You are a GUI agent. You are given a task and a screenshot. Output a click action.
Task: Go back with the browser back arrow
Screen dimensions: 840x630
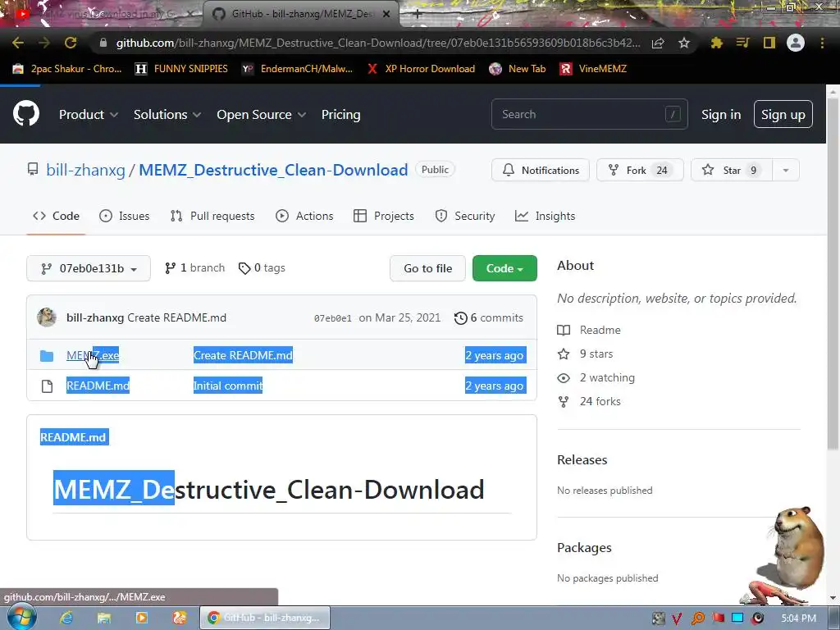tap(18, 43)
